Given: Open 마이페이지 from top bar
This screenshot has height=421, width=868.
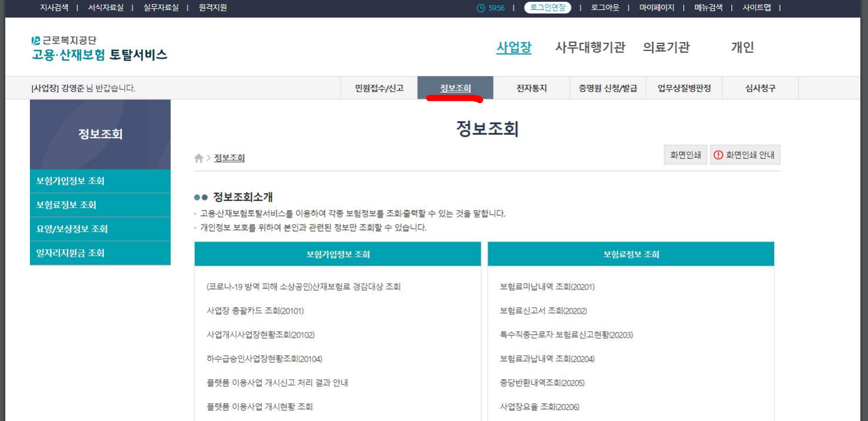Looking at the screenshot, I should 657,8.
